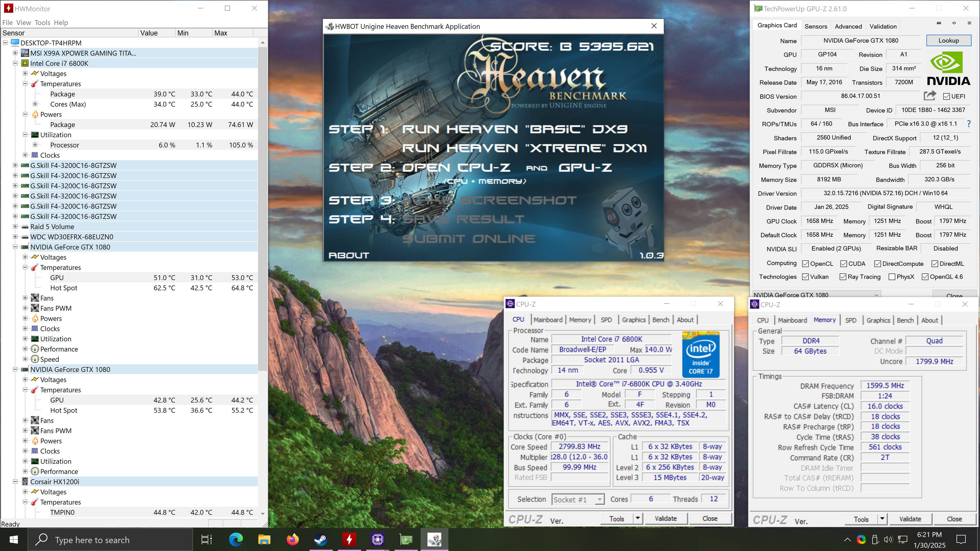Click the colorful Chrome tray icon
The image size is (980, 551).
click(x=861, y=540)
